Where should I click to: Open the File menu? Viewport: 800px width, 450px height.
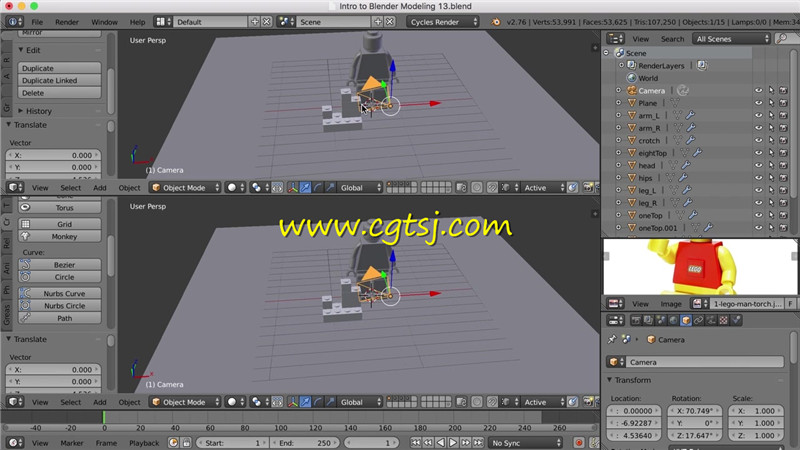click(x=37, y=22)
